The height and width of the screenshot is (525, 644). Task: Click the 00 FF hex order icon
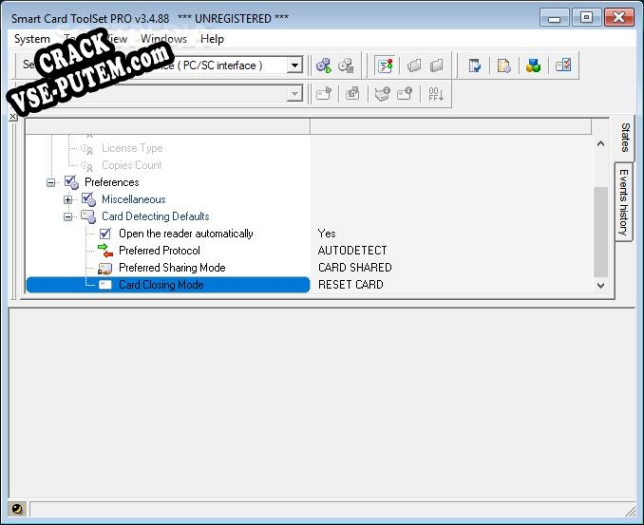pyautogui.click(x=435, y=94)
